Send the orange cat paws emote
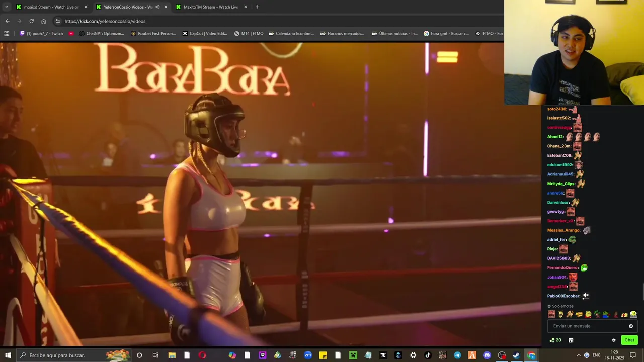644x362 pixels. click(x=624, y=314)
